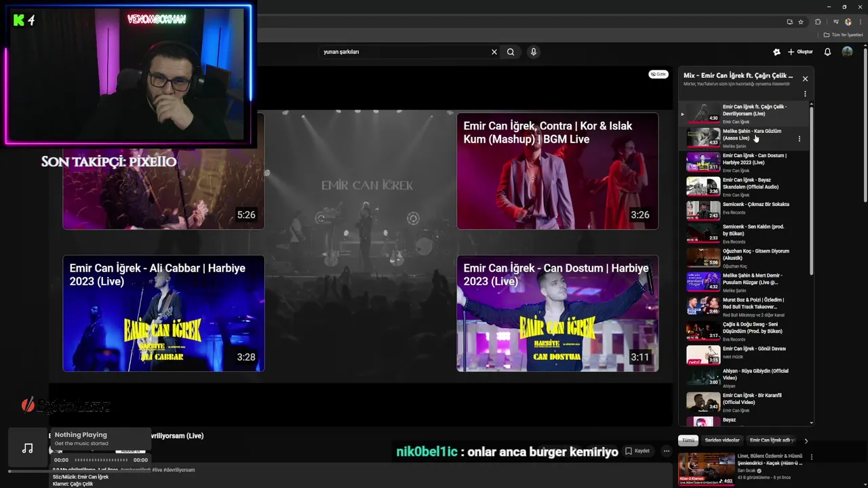Start voice search with microphone icon
Viewport: 868px width, 488px height.
pyautogui.click(x=534, y=52)
